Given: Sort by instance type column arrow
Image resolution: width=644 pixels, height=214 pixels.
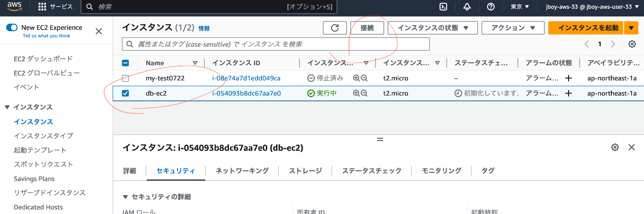Looking at the screenshot, I should point(437,63).
